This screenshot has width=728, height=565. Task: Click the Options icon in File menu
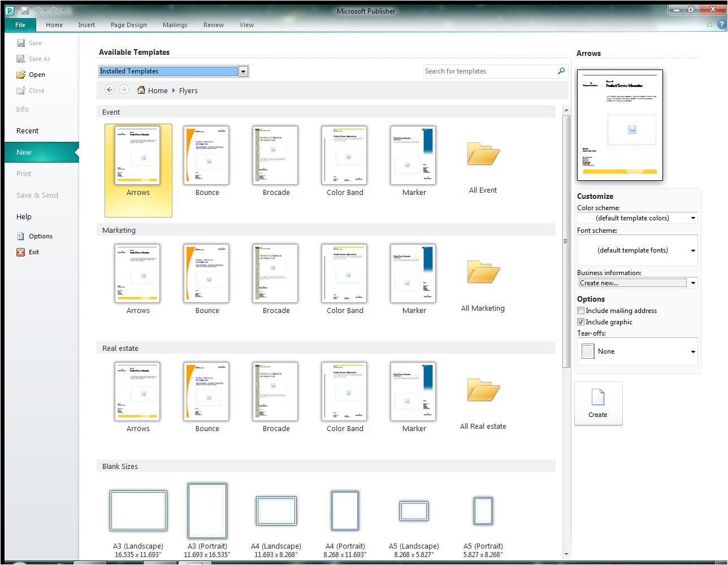21,236
